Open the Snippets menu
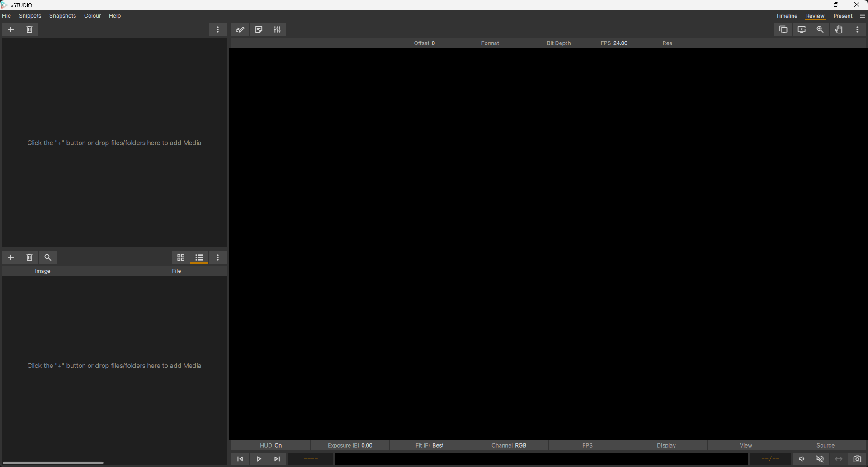 (x=30, y=16)
